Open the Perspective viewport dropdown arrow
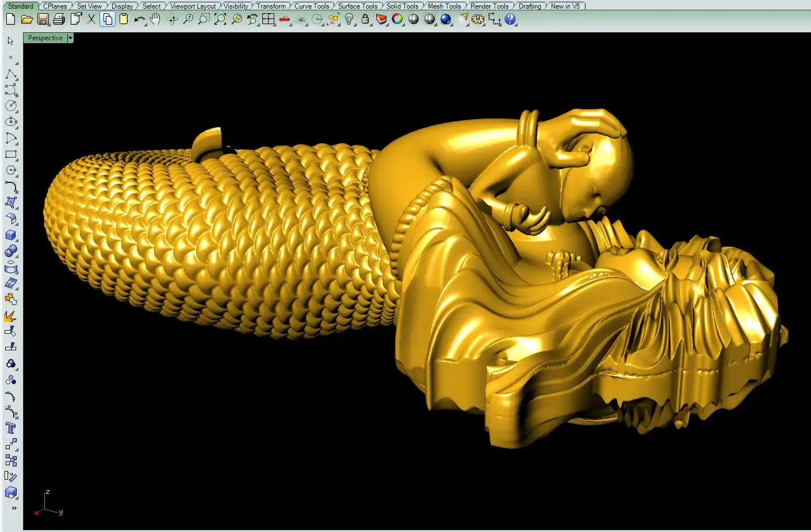This screenshot has width=811, height=532. (x=70, y=38)
